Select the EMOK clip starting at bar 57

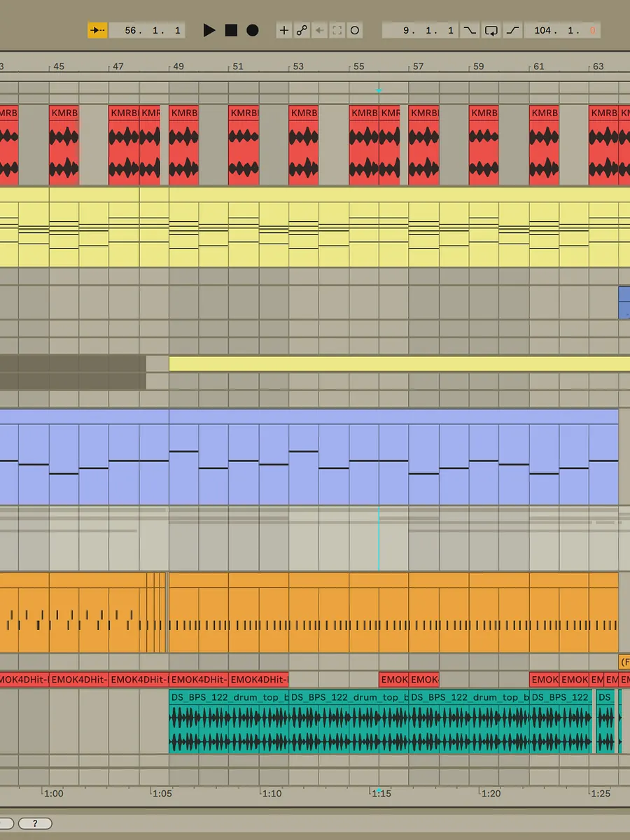(424, 680)
